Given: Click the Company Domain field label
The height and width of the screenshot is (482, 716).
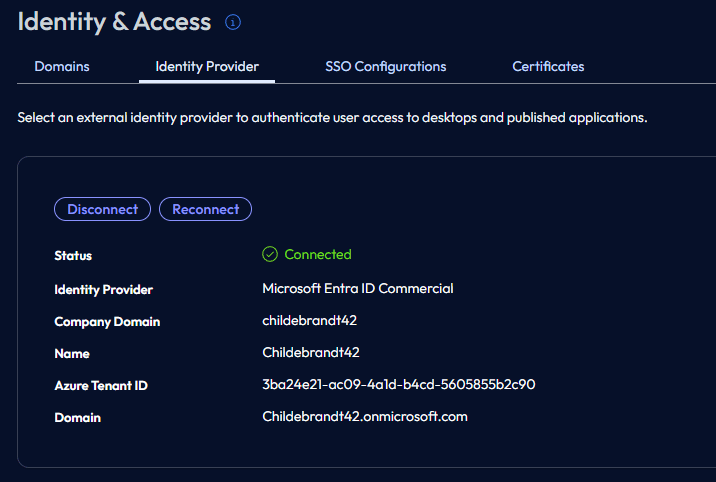Looking at the screenshot, I should 107,322.
